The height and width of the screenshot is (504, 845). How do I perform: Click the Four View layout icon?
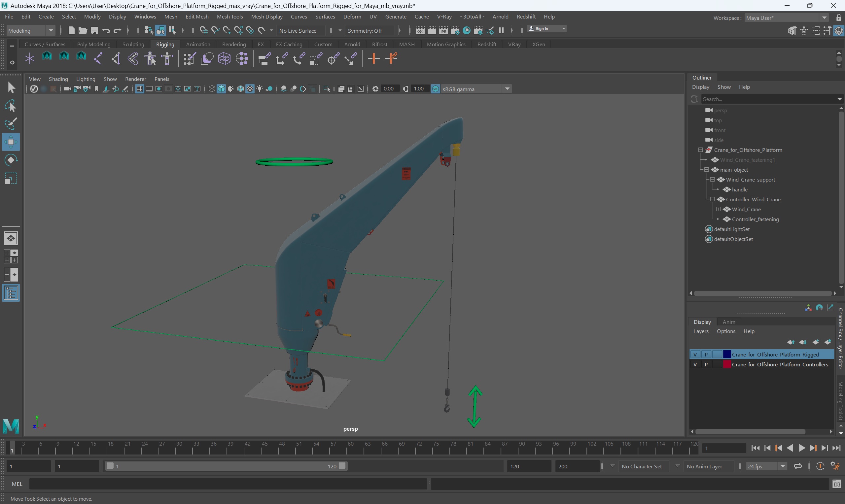click(11, 256)
